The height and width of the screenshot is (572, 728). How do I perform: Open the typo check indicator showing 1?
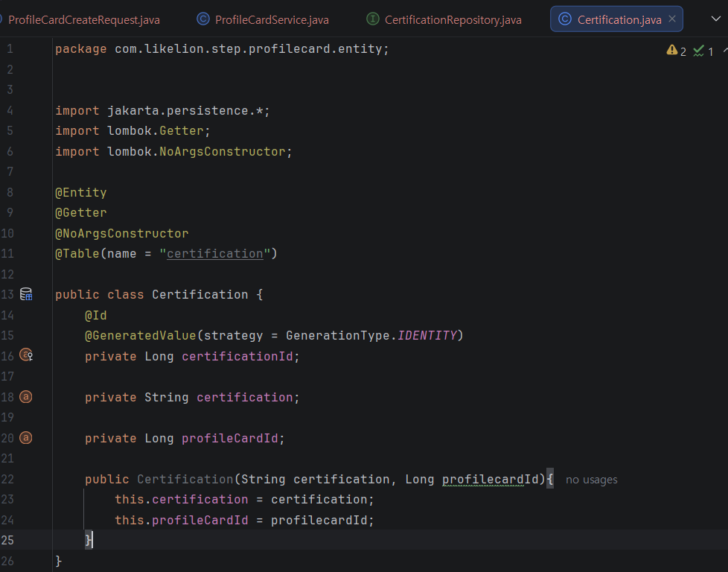point(703,51)
